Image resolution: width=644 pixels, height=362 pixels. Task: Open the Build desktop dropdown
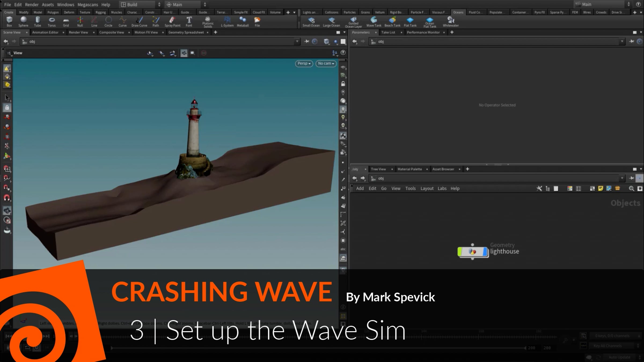click(141, 5)
